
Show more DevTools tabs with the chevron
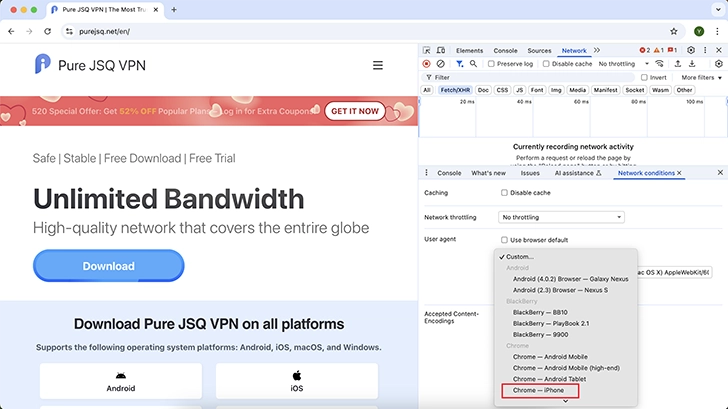coord(597,50)
